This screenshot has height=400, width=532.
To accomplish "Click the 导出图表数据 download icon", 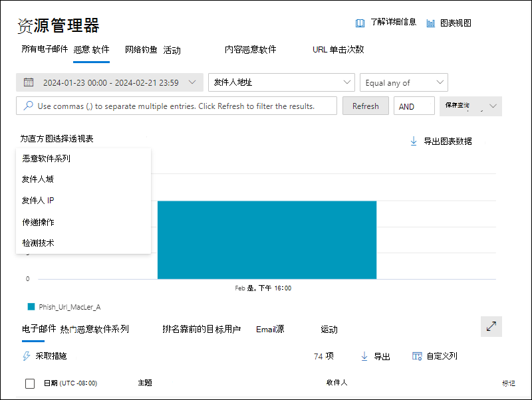I will coord(413,141).
